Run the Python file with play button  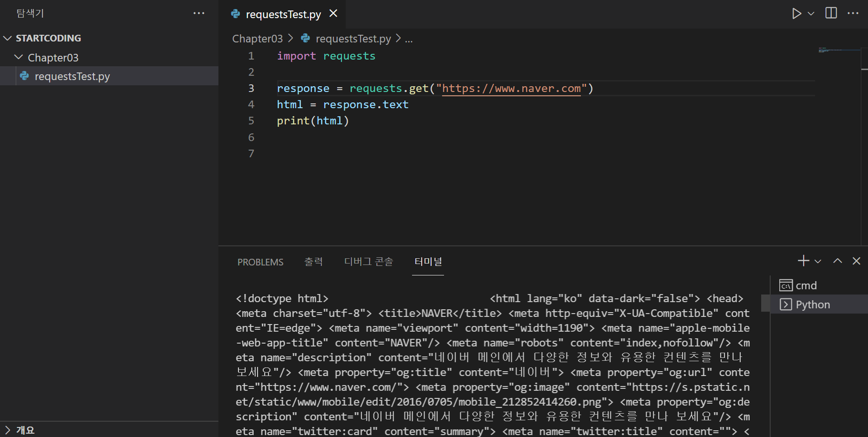796,13
